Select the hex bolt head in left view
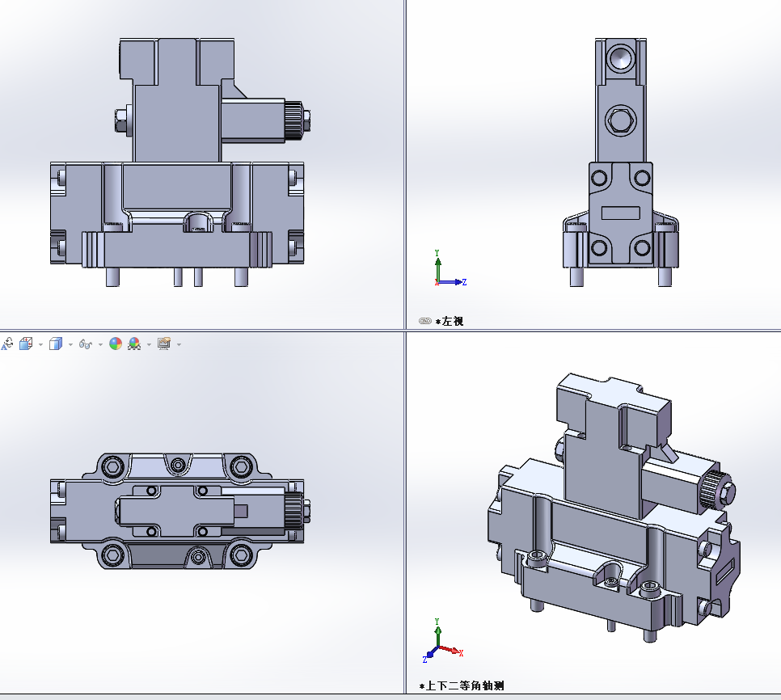Screen dimensions: 781x700 click(620, 122)
